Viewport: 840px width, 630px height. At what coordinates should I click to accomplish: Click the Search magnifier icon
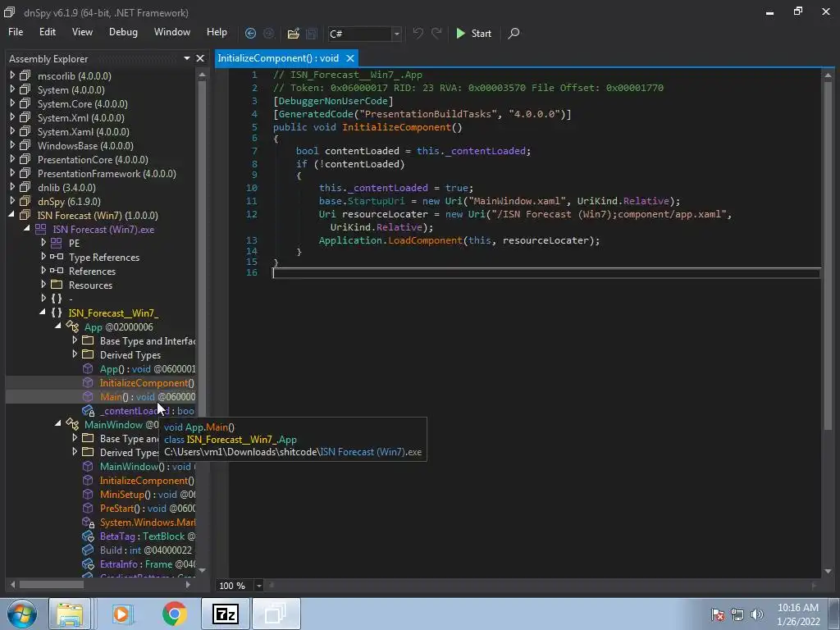click(x=514, y=33)
